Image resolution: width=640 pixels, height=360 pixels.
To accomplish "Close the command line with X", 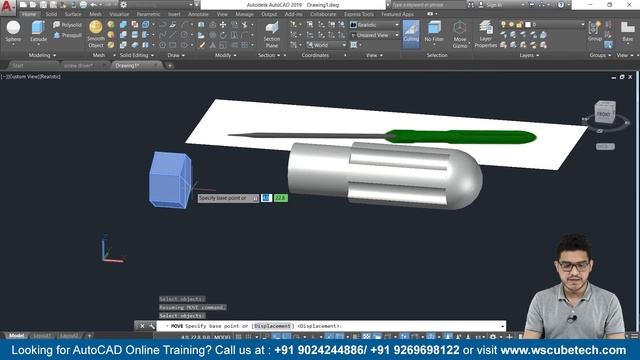I will [x=142, y=326].
